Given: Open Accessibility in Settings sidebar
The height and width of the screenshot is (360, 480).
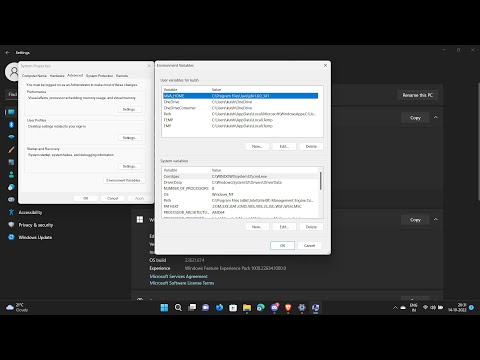Looking at the screenshot, I should point(30,212).
